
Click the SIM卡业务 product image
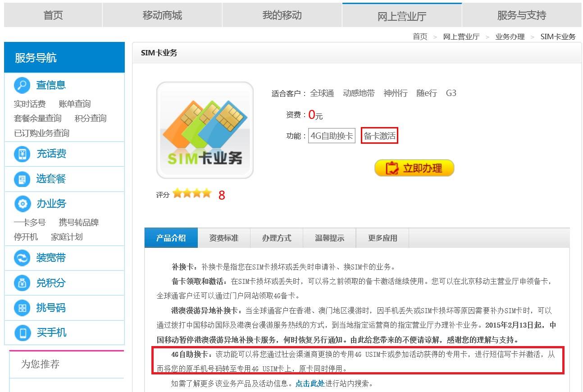[205, 130]
